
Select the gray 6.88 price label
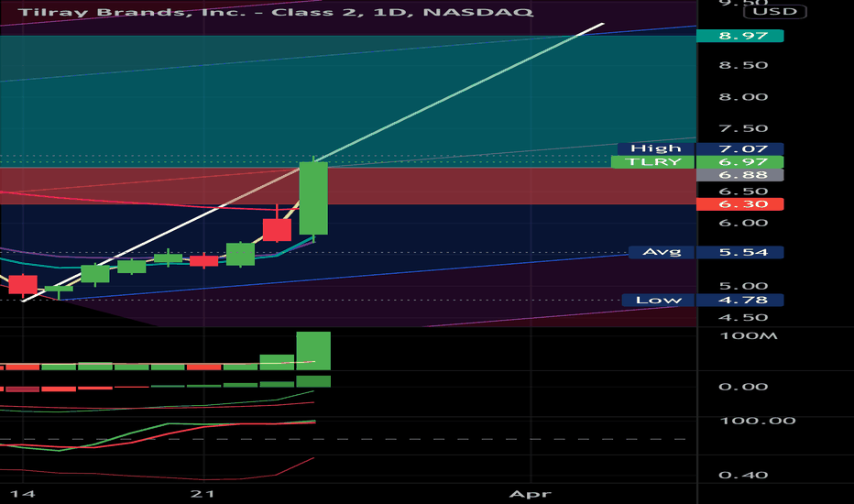click(740, 175)
